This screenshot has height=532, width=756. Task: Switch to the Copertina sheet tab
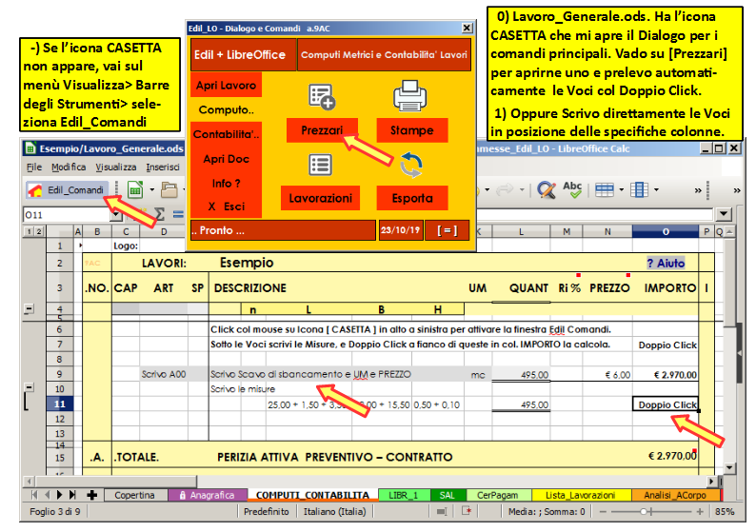tap(134, 495)
